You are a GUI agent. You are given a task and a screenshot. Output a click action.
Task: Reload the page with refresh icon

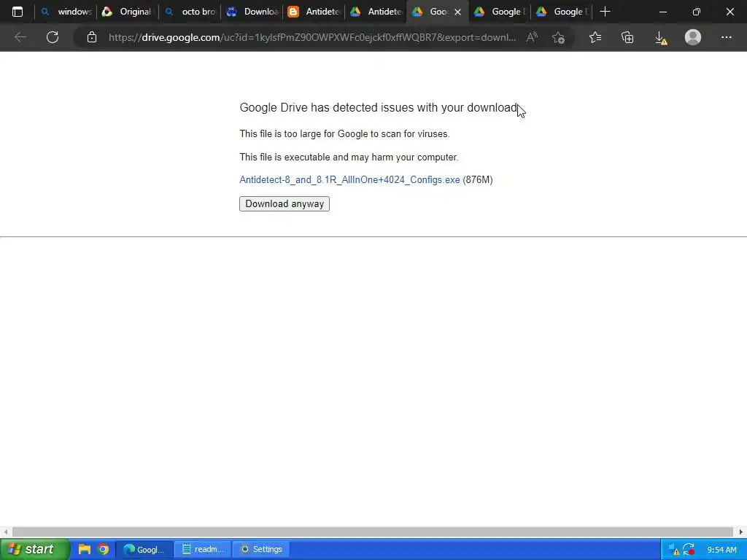point(53,37)
